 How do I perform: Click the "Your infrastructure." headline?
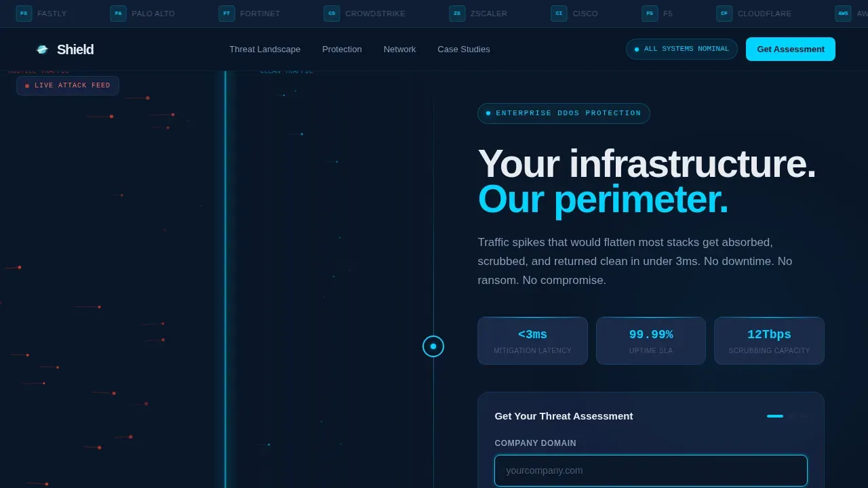pyautogui.click(x=647, y=163)
